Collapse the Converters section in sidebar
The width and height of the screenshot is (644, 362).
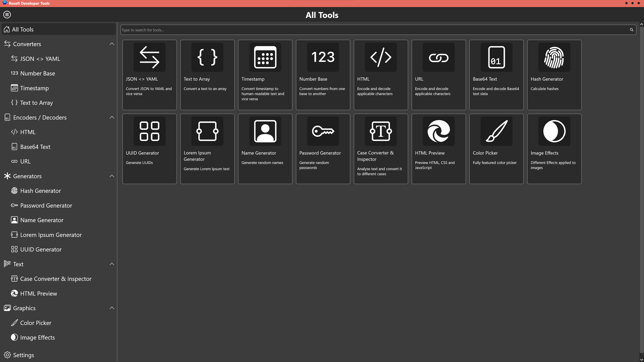pyautogui.click(x=112, y=44)
